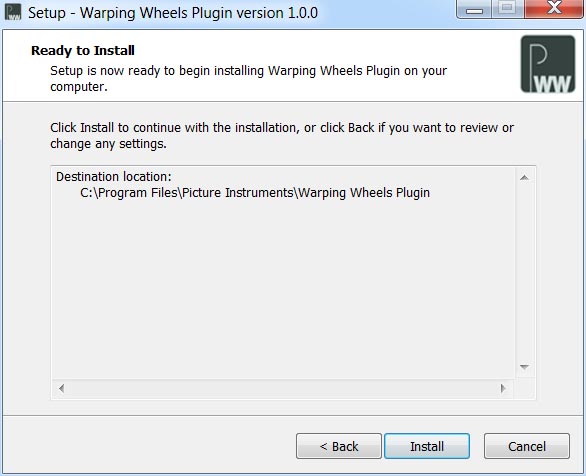Go back with the < Back button
This screenshot has height=476, width=586.
[x=339, y=446]
